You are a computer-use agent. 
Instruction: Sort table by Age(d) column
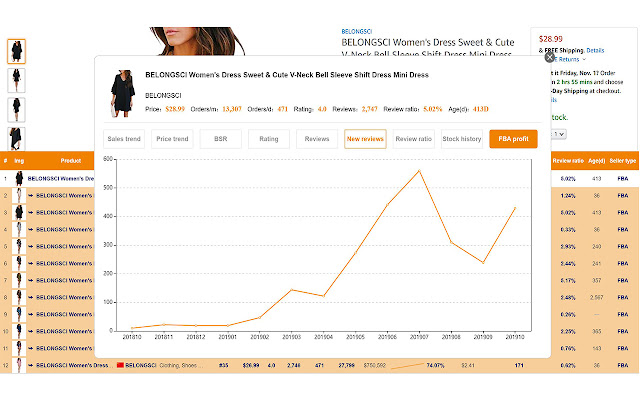pos(596,161)
